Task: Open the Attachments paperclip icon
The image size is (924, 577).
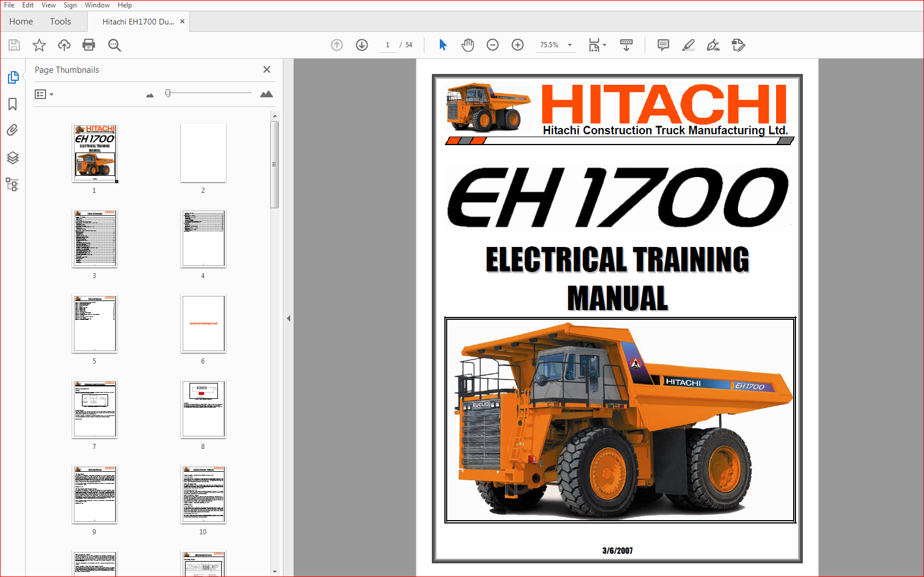Action: (13, 130)
